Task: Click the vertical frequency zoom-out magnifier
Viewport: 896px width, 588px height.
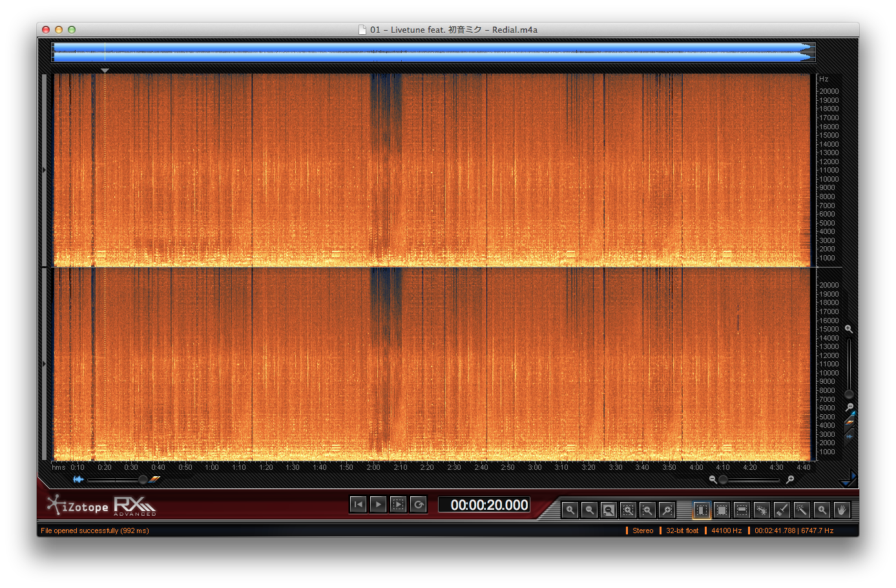Action: coord(849,407)
